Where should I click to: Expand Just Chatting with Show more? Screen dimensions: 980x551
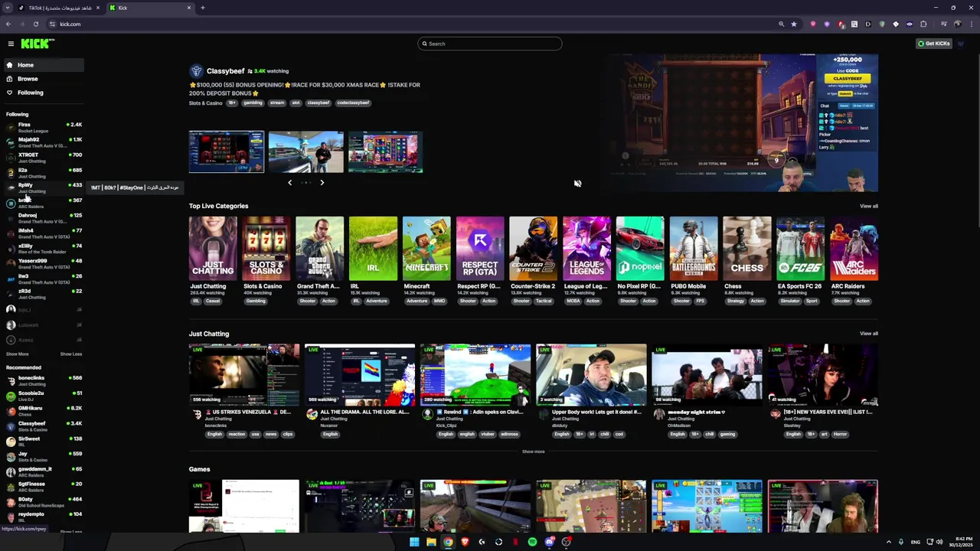tap(534, 452)
